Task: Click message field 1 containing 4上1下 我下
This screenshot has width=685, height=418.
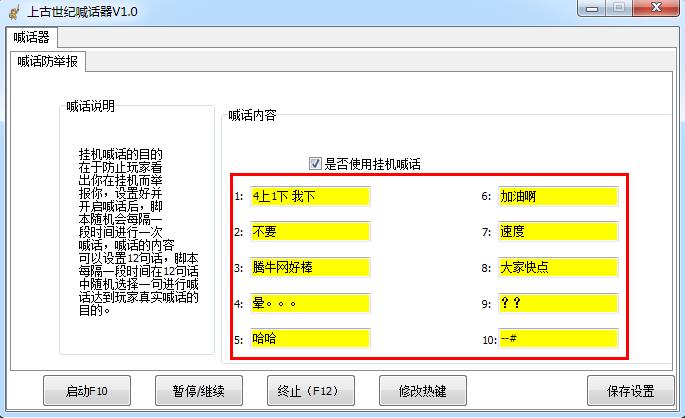Action: click(309, 196)
